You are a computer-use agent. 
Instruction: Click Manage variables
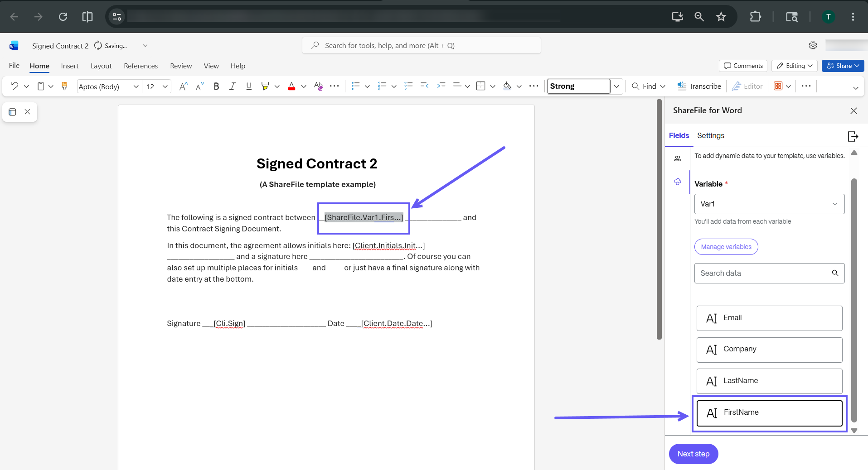pyautogui.click(x=726, y=247)
